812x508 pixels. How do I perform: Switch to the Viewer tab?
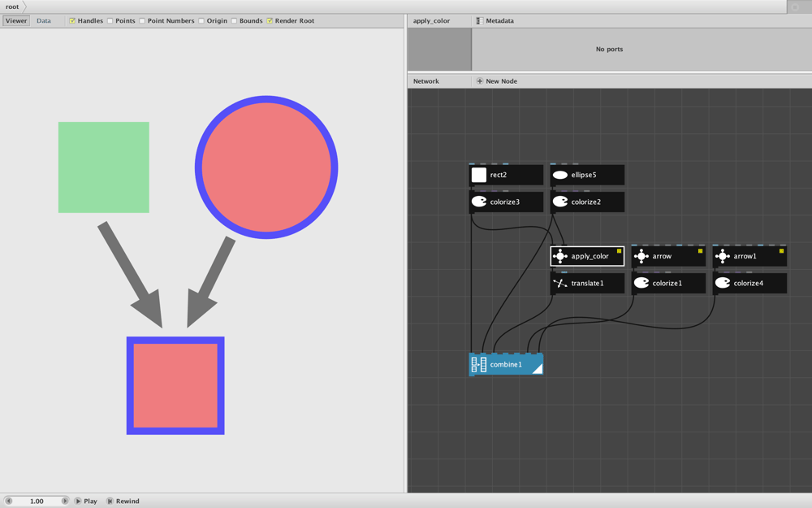pos(16,21)
